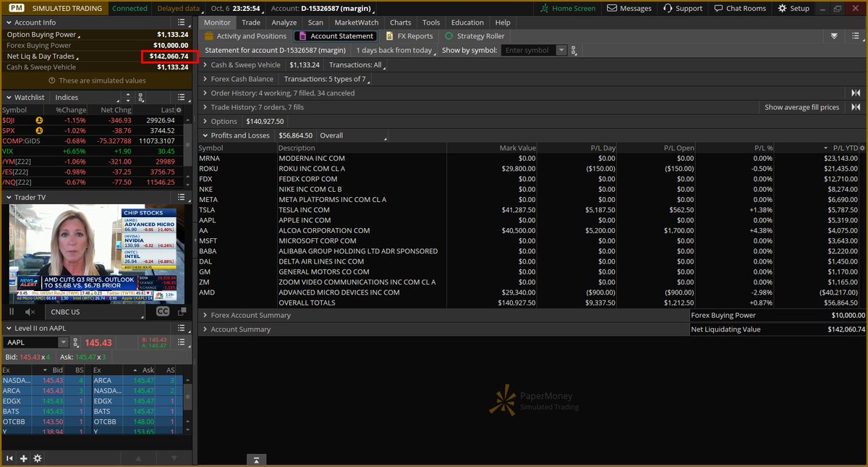Open the symbol link icon beside Enter symbol

574,51
